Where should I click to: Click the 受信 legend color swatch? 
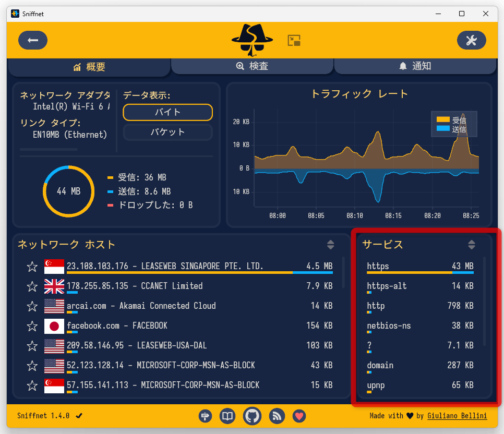[x=443, y=119]
